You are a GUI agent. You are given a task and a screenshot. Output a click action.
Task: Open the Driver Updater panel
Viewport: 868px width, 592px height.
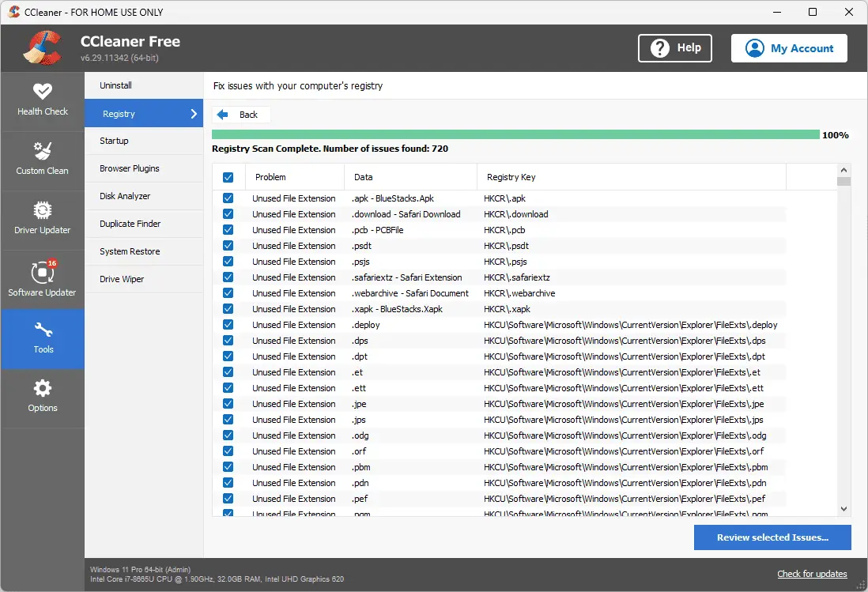pos(43,220)
